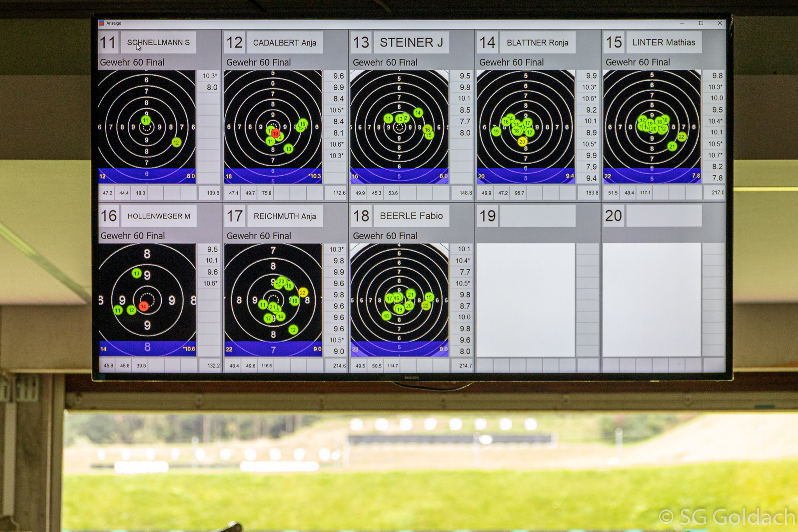
Task: Minimize the Anzeige window
Action: point(682,23)
